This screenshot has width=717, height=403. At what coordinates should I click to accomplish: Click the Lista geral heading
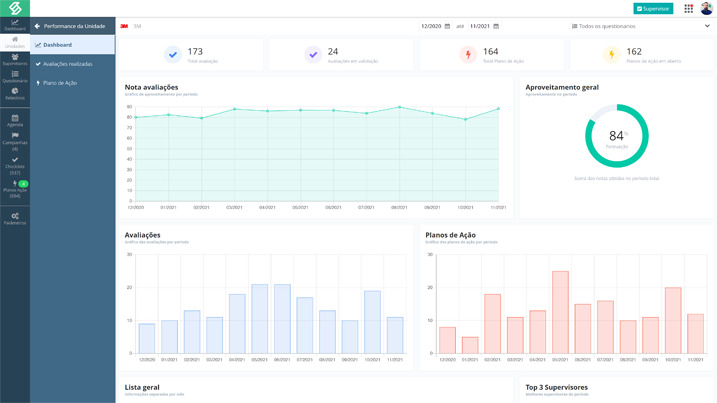[142, 387]
